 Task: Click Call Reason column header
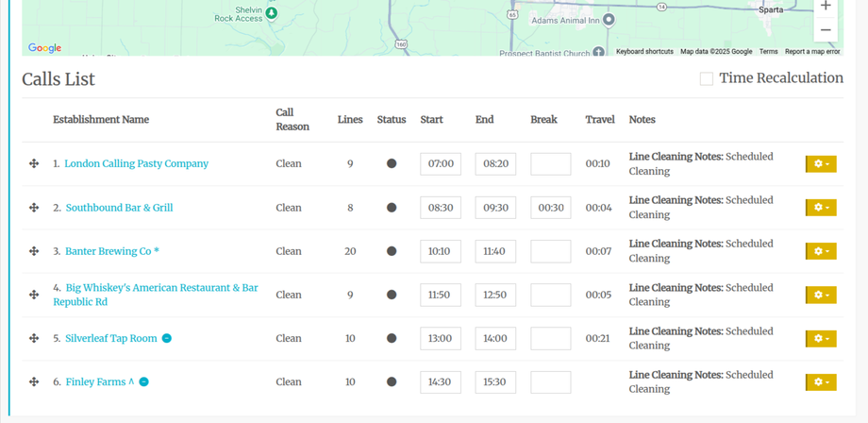click(x=292, y=120)
